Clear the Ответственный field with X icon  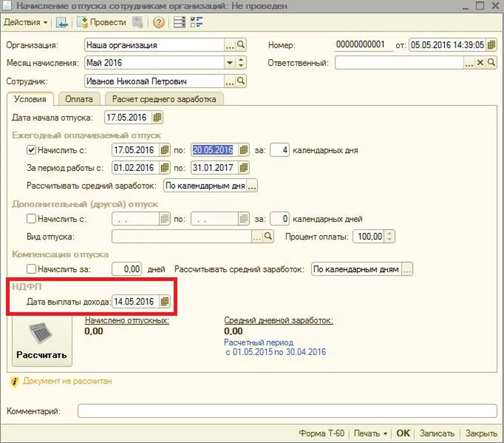coord(480,62)
